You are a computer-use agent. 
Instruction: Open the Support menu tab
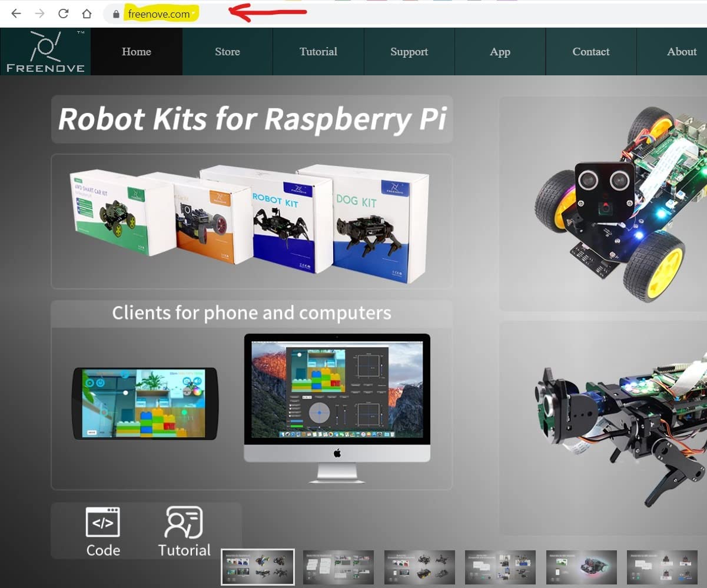coord(409,52)
